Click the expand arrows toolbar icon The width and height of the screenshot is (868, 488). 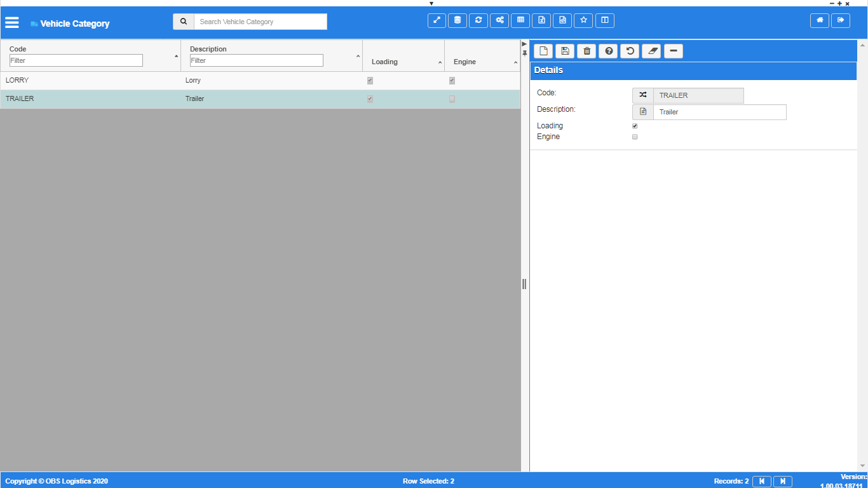pyautogui.click(x=437, y=20)
